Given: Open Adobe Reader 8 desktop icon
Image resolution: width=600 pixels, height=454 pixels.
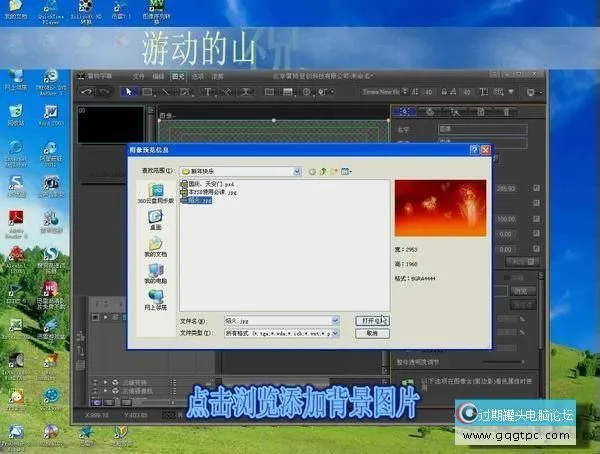Looking at the screenshot, I should [16, 224].
